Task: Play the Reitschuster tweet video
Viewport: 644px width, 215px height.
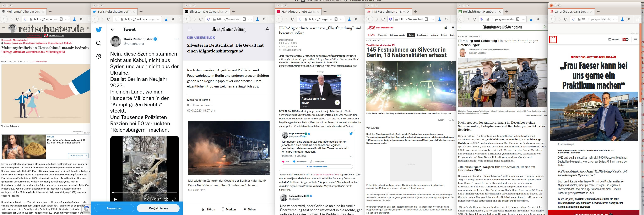Action: point(115,199)
